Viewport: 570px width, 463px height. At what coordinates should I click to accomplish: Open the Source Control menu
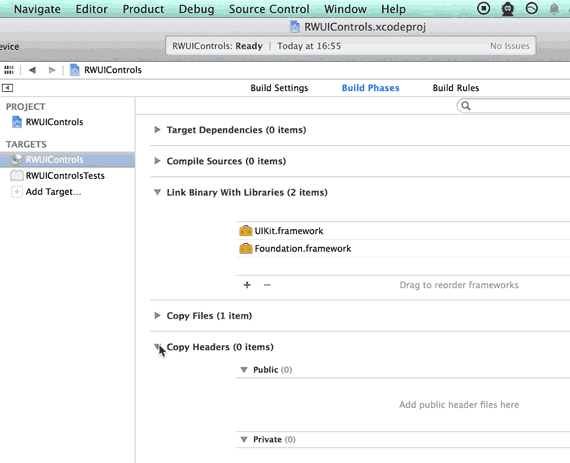269,9
